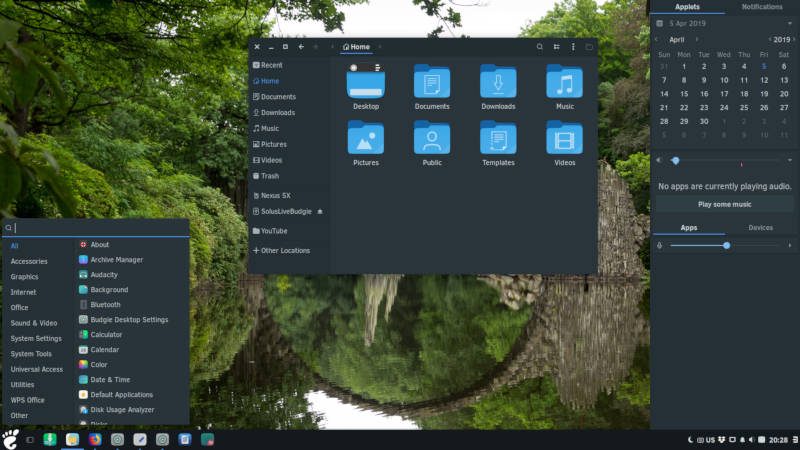Viewport: 800px width, 450px height.
Task: Click the search icon in Files toolbar
Action: [539, 46]
